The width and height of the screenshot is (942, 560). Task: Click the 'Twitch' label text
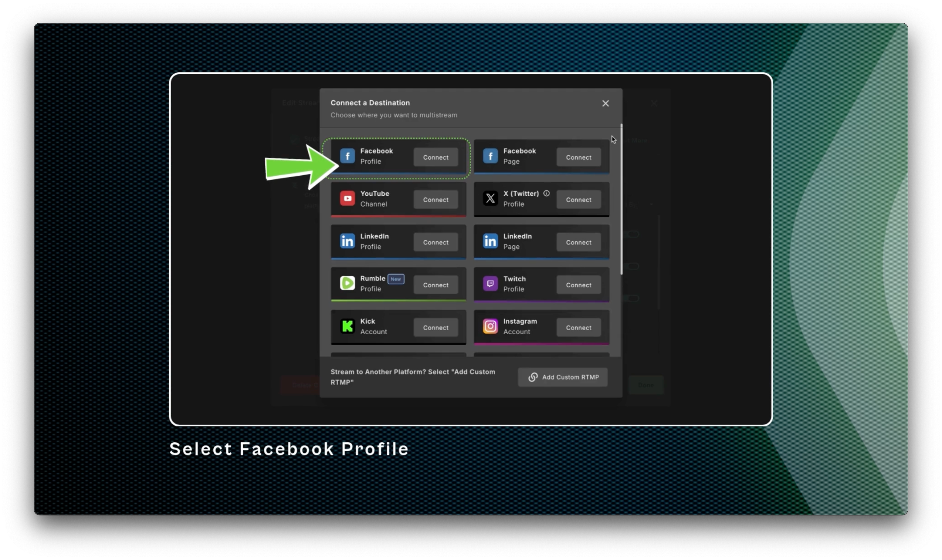(514, 279)
